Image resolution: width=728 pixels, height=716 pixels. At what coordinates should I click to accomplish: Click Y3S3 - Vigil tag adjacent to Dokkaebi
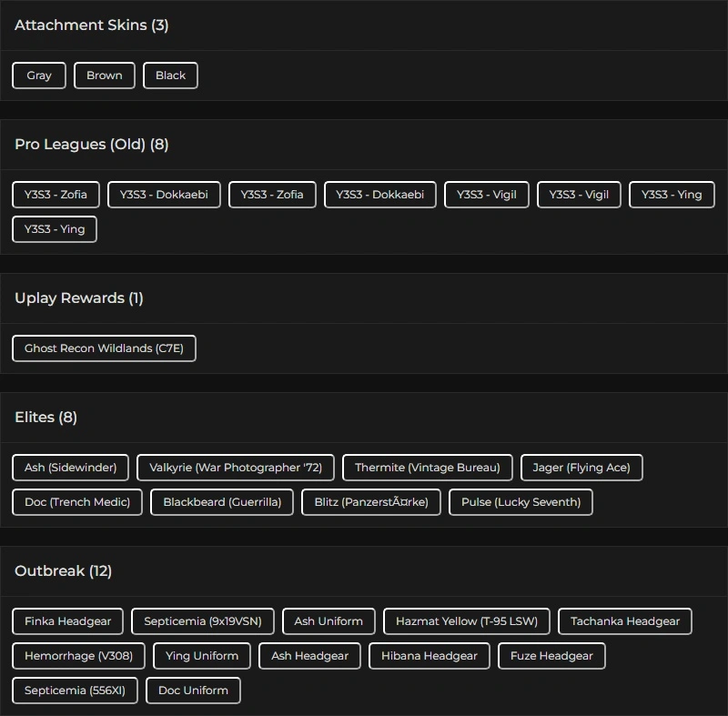pos(487,195)
